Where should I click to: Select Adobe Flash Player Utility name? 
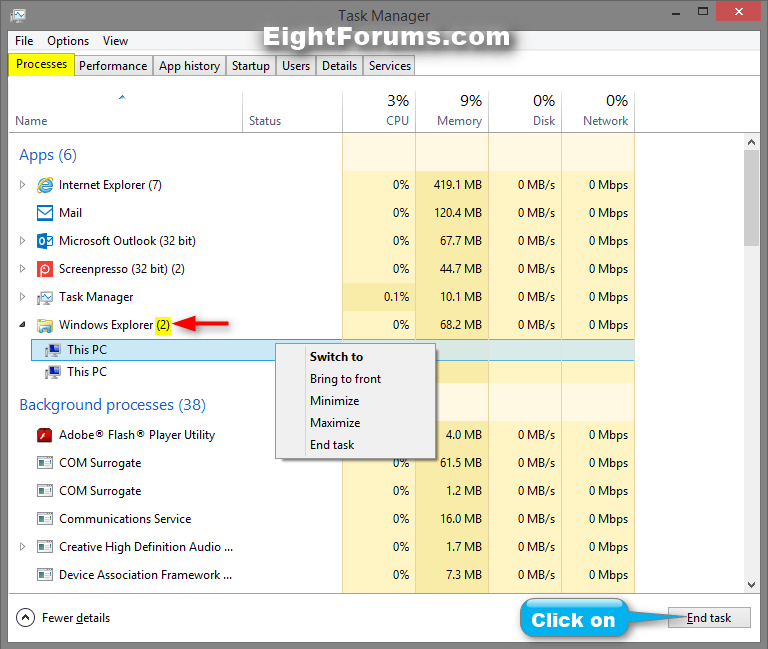137,435
